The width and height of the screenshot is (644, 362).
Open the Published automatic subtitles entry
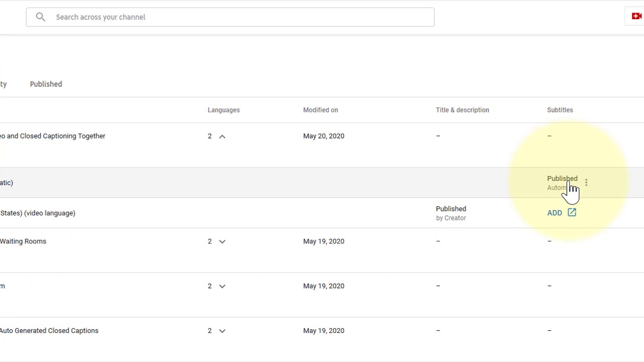(x=561, y=179)
